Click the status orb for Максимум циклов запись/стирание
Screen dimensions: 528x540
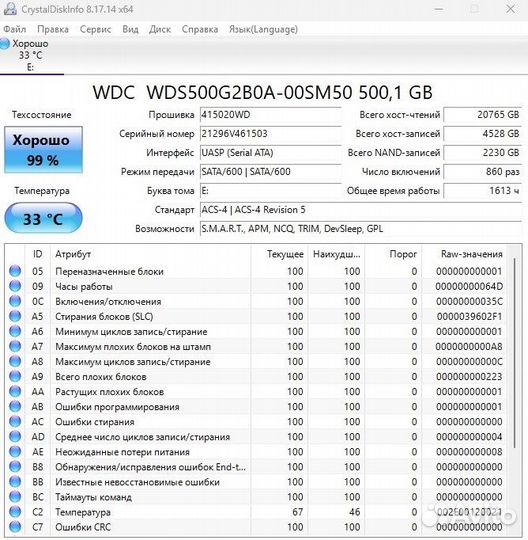click(15, 361)
